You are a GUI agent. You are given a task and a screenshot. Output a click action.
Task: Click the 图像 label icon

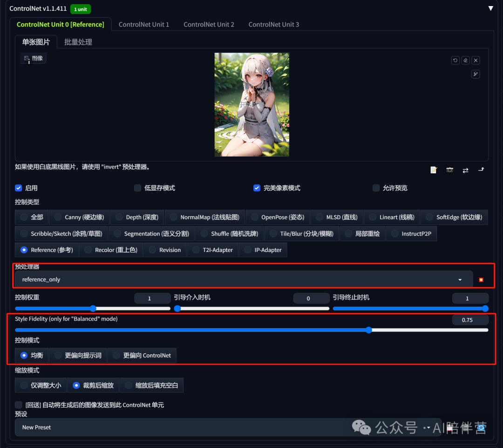coord(34,58)
